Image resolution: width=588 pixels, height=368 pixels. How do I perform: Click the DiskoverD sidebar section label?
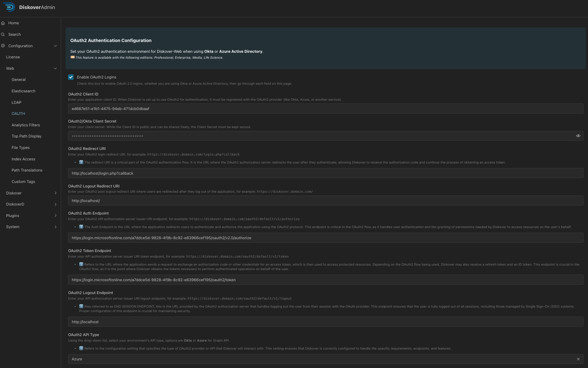pos(15,204)
